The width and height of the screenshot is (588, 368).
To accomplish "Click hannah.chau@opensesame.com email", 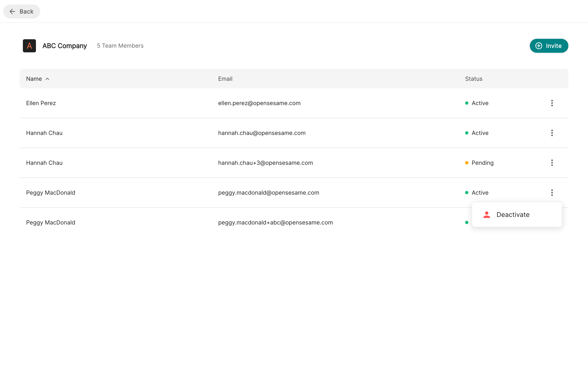I will [262, 133].
